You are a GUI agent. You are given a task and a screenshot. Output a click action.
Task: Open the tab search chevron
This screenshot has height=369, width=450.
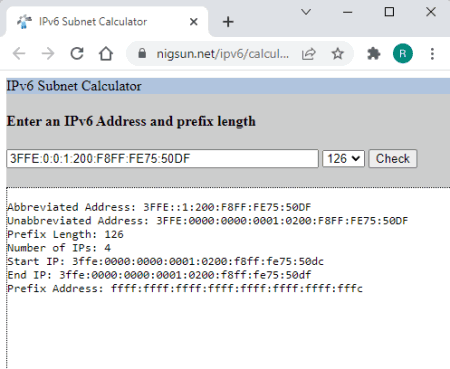306,12
